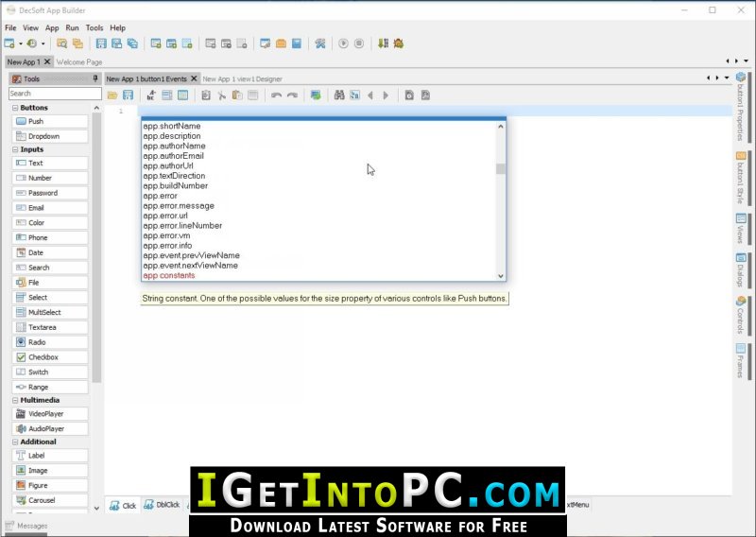Click the save disk icon in editor toolbar
This screenshot has height=537, width=756.
tap(129, 95)
